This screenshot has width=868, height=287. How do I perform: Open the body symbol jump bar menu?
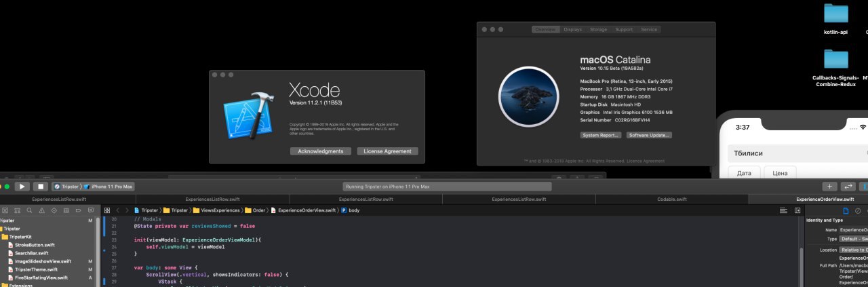pyautogui.click(x=350, y=210)
